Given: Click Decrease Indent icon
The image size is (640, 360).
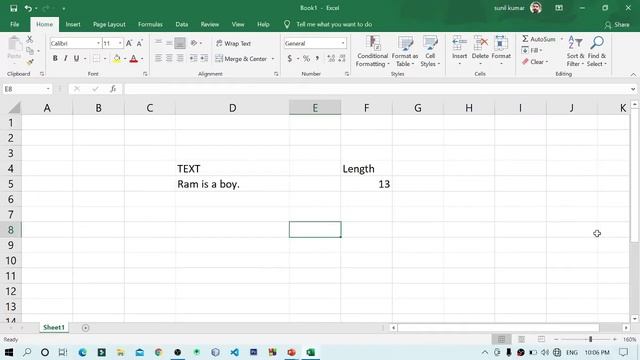Looking at the screenshot, I should click(x=193, y=59).
